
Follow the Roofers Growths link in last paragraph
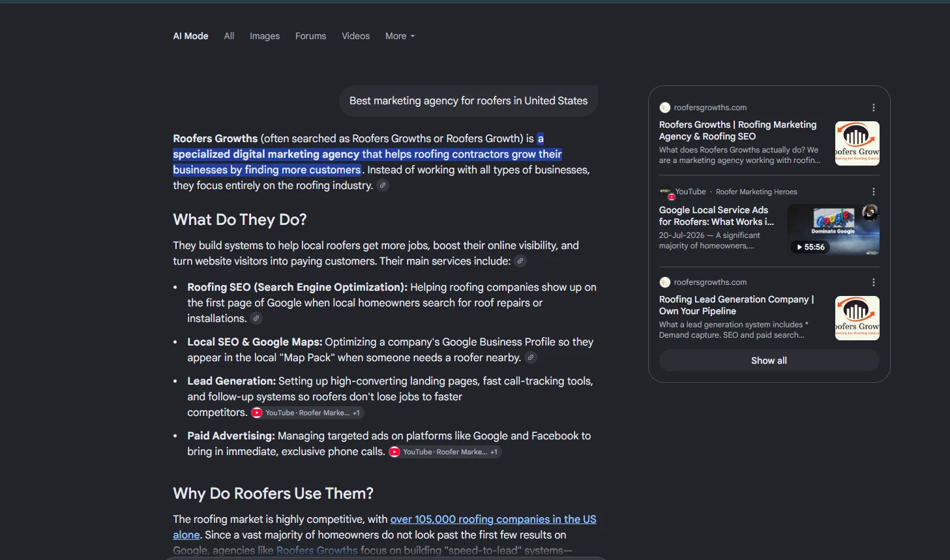pos(317,550)
